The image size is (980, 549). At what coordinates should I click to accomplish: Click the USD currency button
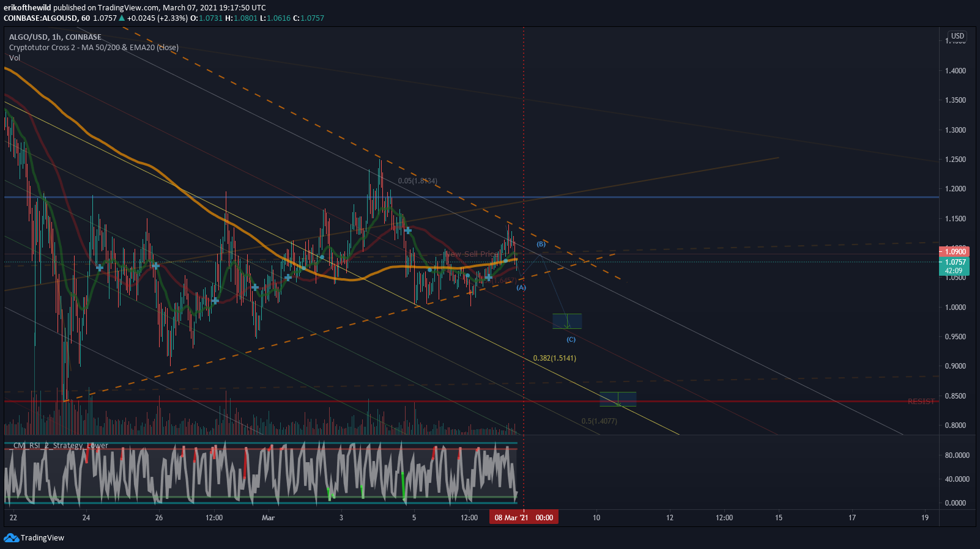[x=957, y=36]
